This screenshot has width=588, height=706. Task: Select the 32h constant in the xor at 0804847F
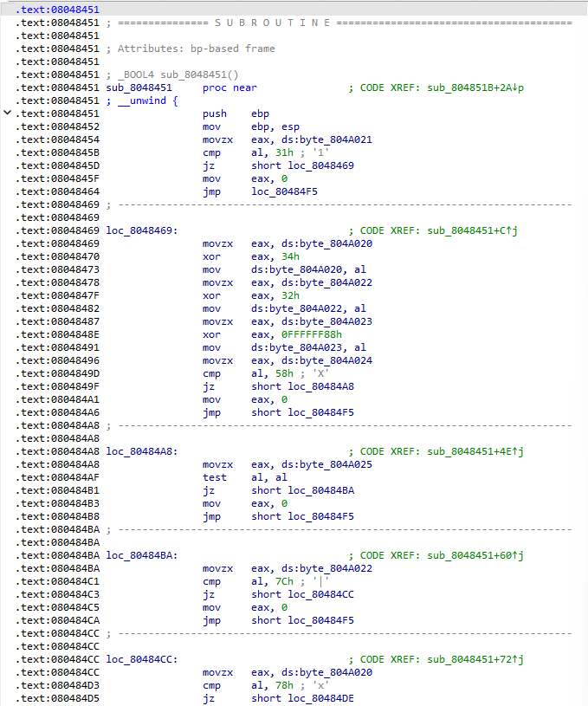click(290, 295)
